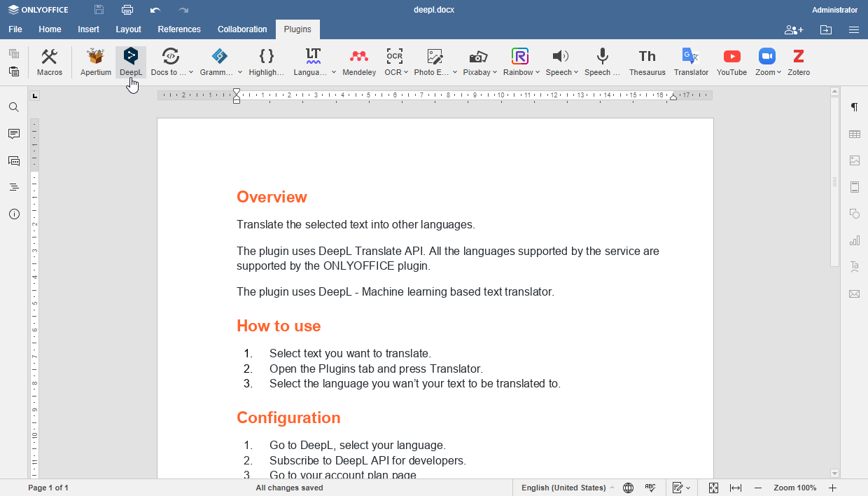Switch to the Collaboration tab
The image size is (868, 496).
(242, 29)
